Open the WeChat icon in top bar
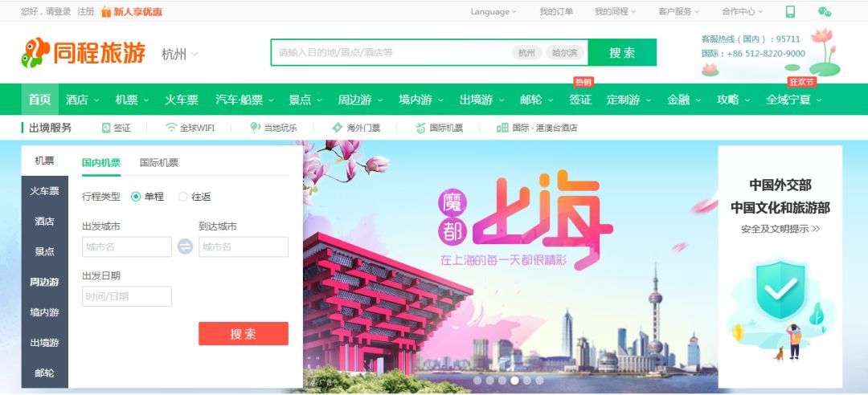The height and width of the screenshot is (395, 868). tap(825, 11)
